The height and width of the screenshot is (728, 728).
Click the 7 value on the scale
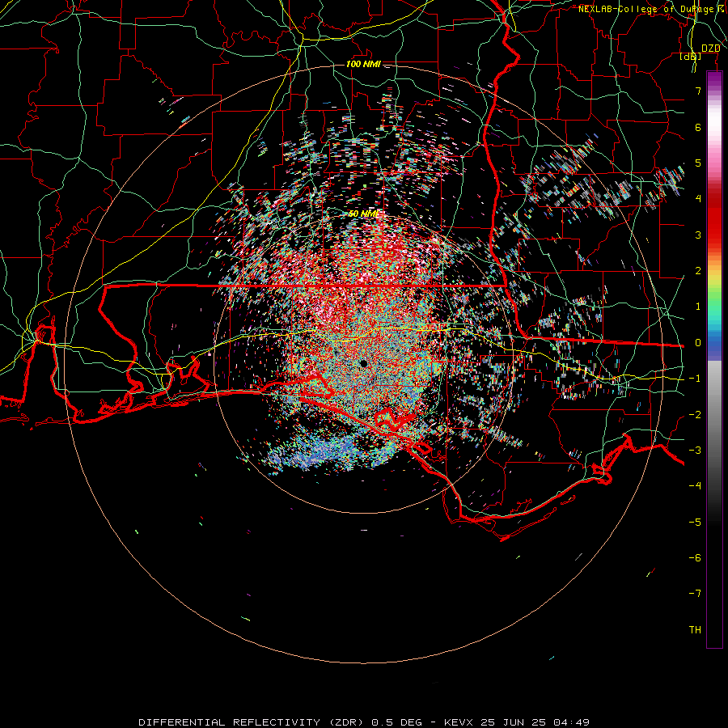click(x=698, y=91)
